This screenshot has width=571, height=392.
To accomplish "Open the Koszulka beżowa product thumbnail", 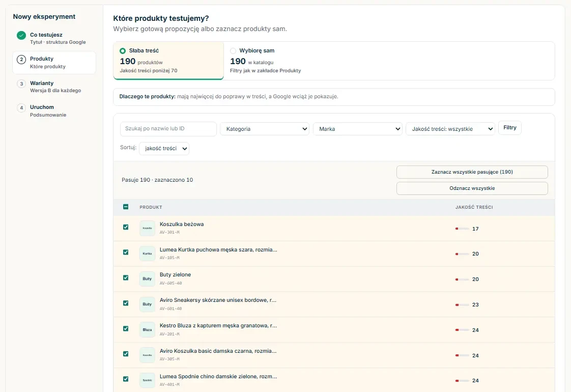I will [147, 228].
